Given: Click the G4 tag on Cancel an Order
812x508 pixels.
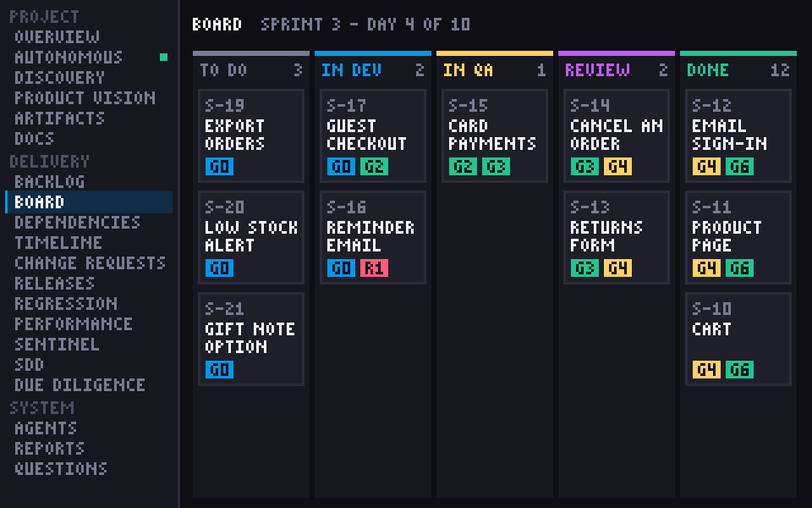Looking at the screenshot, I should (617, 167).
